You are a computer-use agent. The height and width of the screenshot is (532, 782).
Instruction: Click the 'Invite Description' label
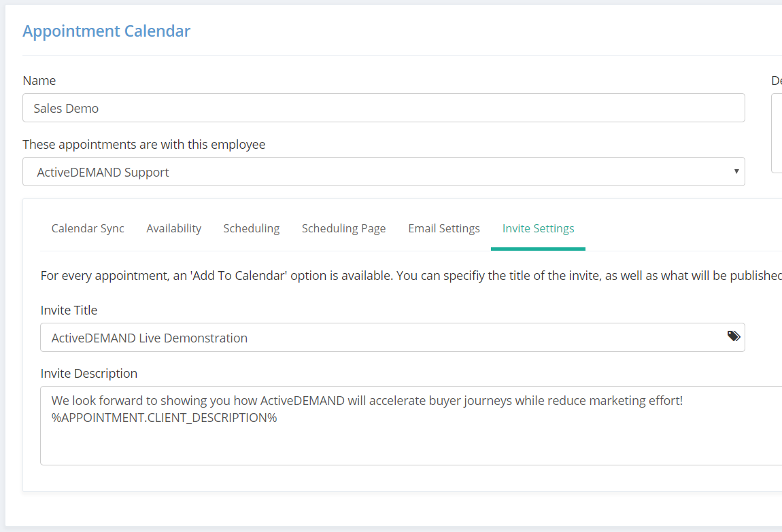coord(89,373)
